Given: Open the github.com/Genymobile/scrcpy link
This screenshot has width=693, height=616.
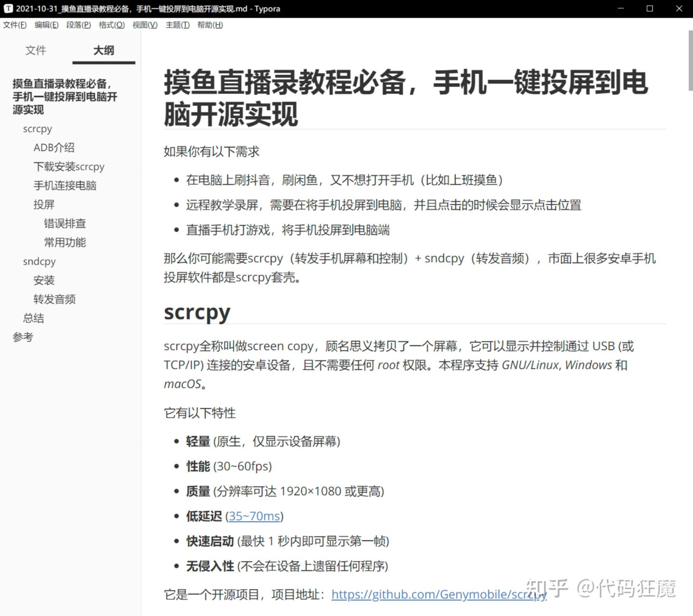Looking at the screenshot, I should point(439,595).
